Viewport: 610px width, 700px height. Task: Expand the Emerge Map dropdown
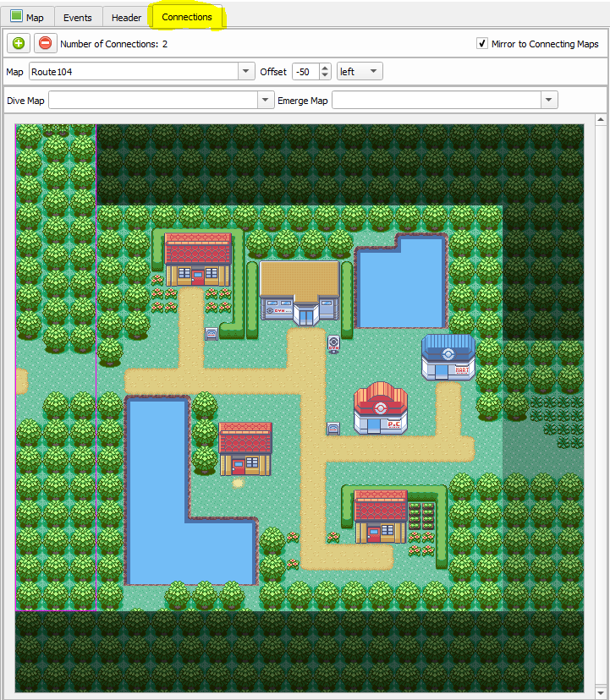pyautogui.click(x=549, y=100)
